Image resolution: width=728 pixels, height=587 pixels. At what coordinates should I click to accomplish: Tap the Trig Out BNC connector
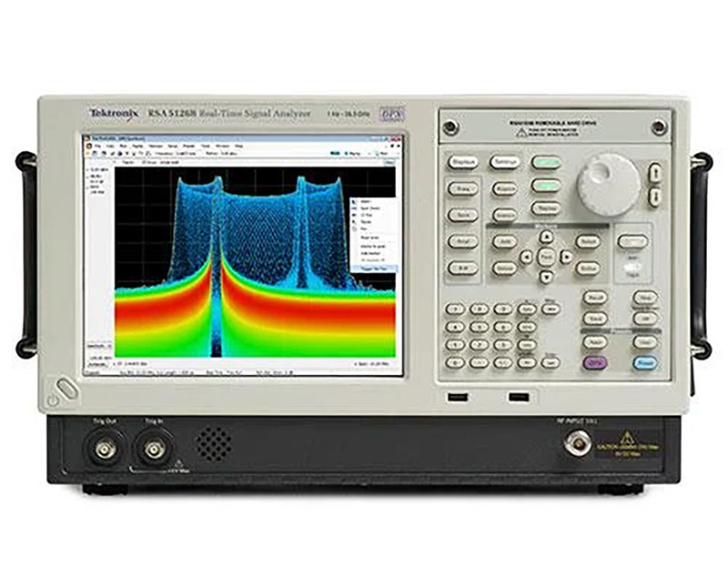pos(104,449)
